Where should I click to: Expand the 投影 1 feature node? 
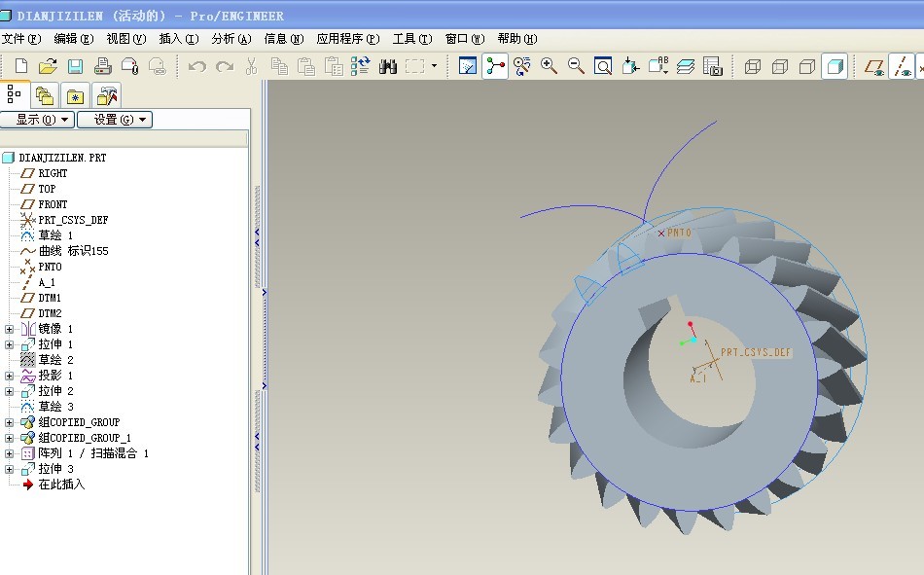point(9,376)
